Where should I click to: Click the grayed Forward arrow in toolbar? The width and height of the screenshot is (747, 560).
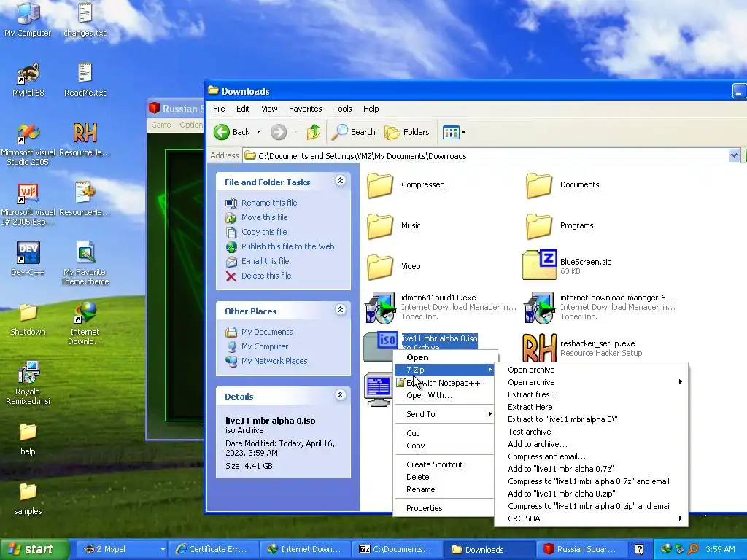279,132
